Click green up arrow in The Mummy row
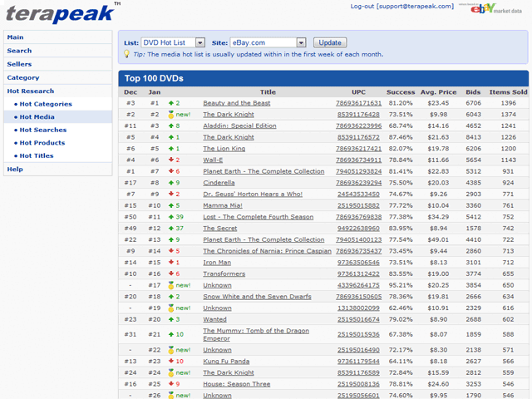 171,334
